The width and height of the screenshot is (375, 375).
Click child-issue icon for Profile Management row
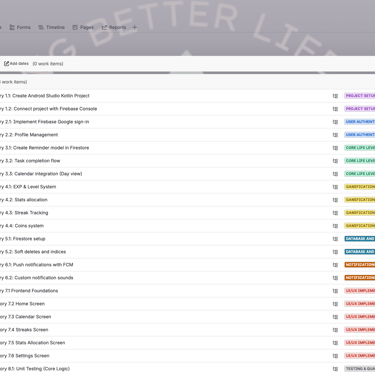335,135
